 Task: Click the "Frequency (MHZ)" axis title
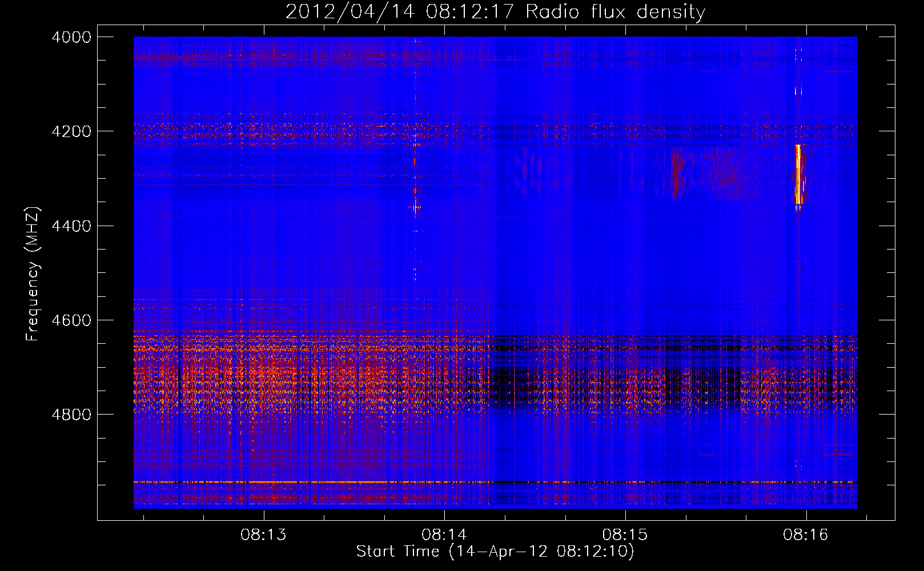point(33,274)
